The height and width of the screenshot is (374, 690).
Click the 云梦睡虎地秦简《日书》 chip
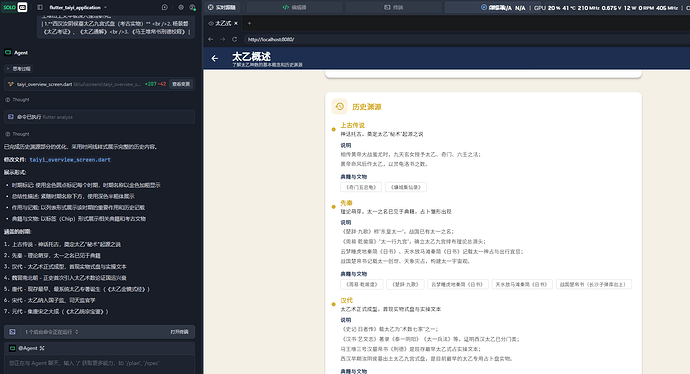pos(458,284)
